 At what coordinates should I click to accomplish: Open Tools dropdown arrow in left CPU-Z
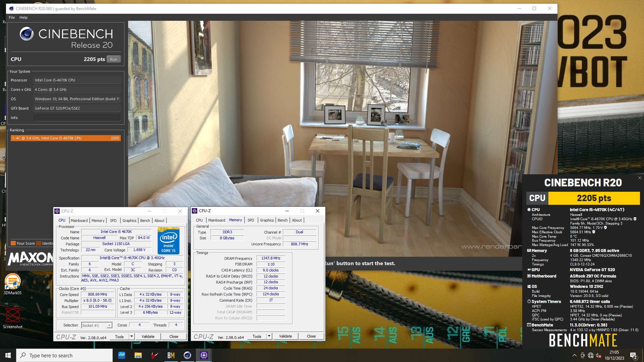coord(131,337)
